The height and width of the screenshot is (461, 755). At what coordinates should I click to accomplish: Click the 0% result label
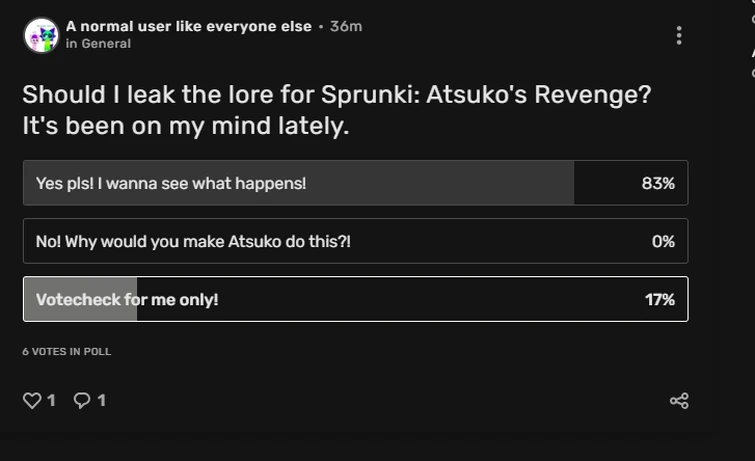pyautogui.click(x=663, y=241)
